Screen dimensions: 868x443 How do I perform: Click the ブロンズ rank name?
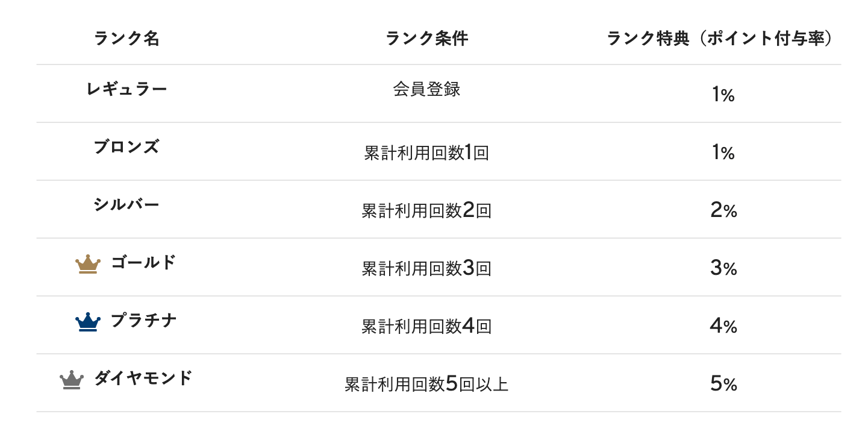pos(126,147)
